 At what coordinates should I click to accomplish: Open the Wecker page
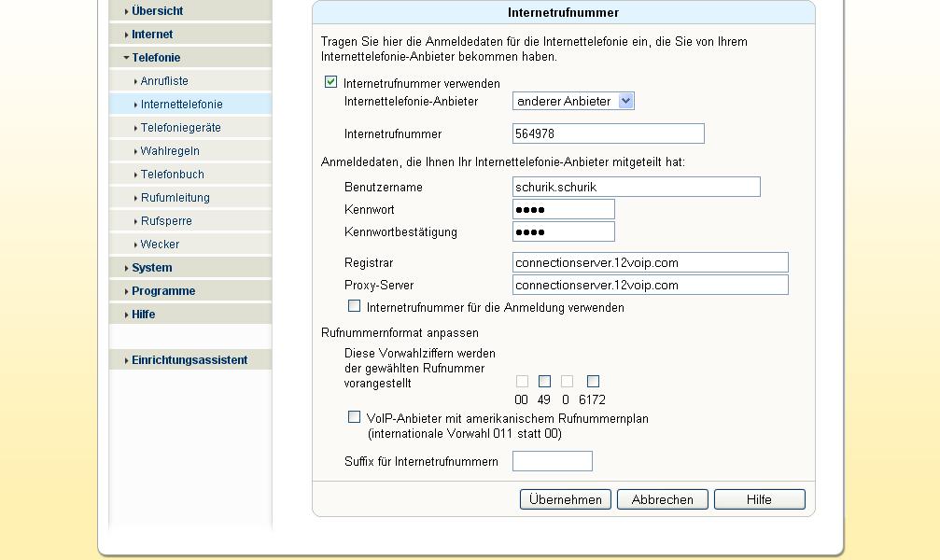tap(190, 245)
